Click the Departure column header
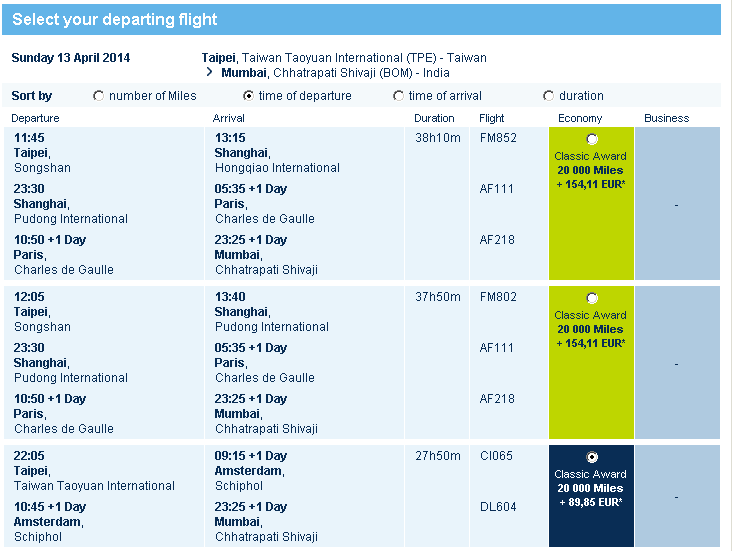The width and height of the screenshot is (734, 551). [35, 118]
